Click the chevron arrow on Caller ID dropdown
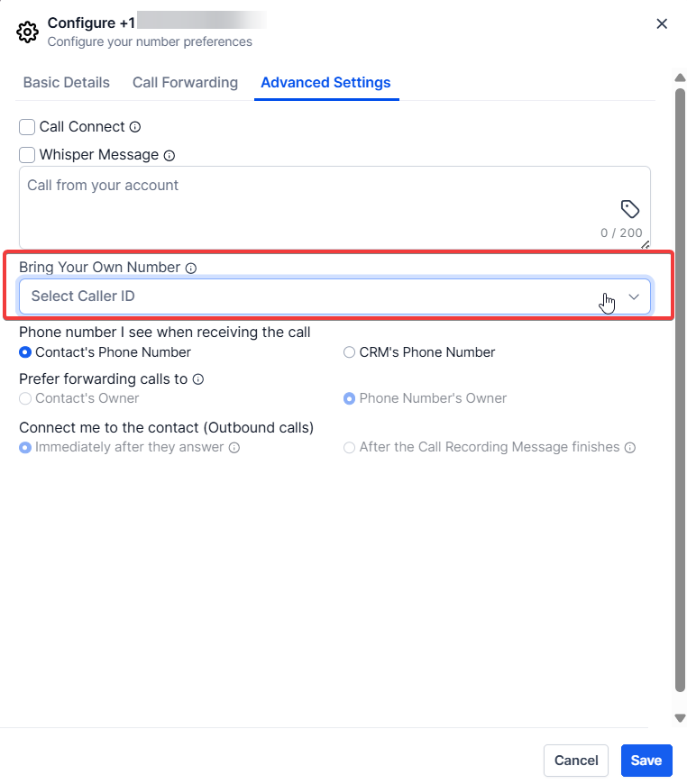 coord(634,296)
